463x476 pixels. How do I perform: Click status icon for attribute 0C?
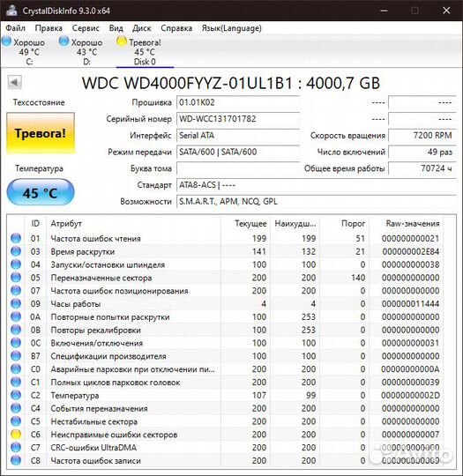pyautogui.click(x=16, y=343)
